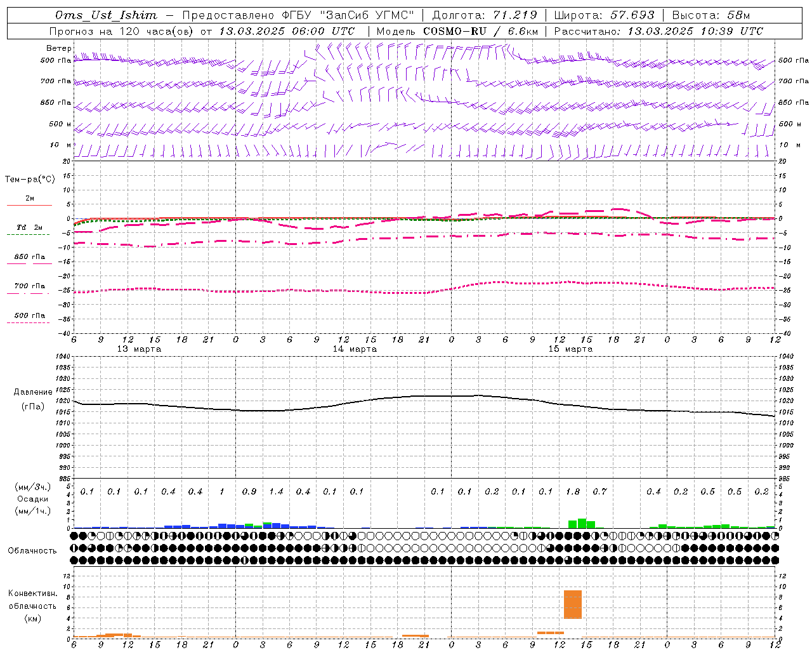Click the 13 марта date label
This screenshot has height=650, width=812.
pos(140,349)
